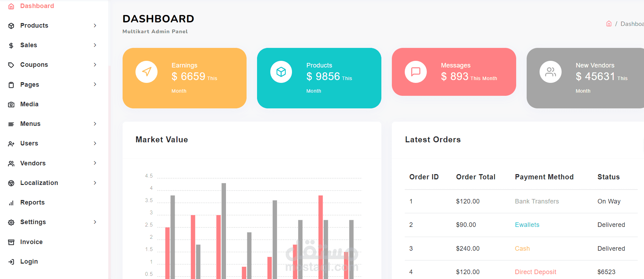Click the Login arrow icon in sidebar

tap(11, 262)
